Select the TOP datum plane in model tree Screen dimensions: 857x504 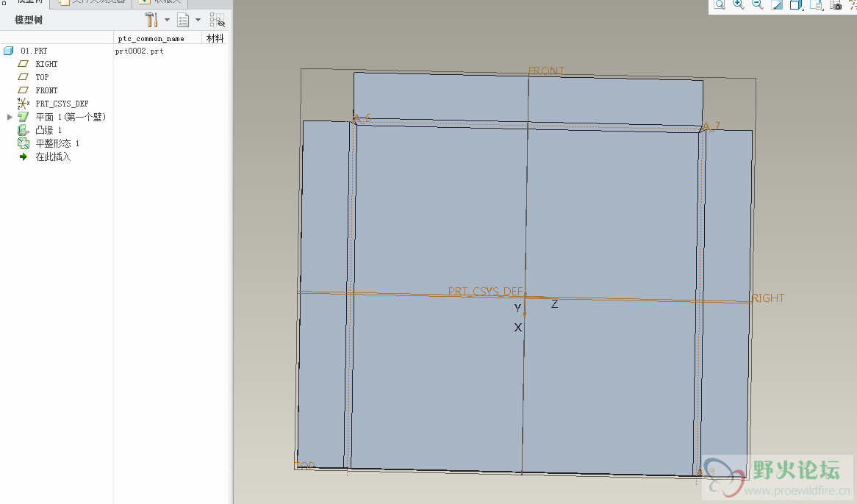click(42, 77)
